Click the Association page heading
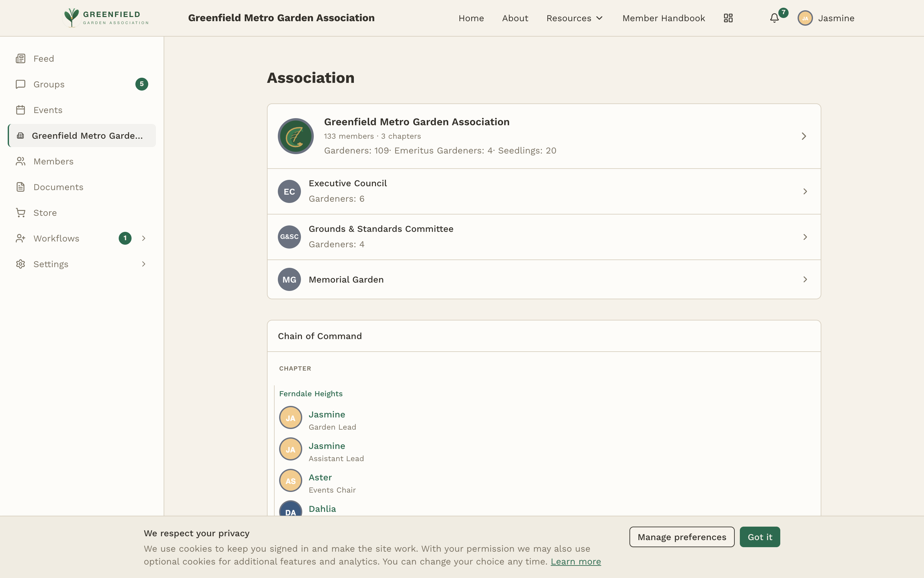The height and width of the screenshot is (578, 924). [311, 78]
